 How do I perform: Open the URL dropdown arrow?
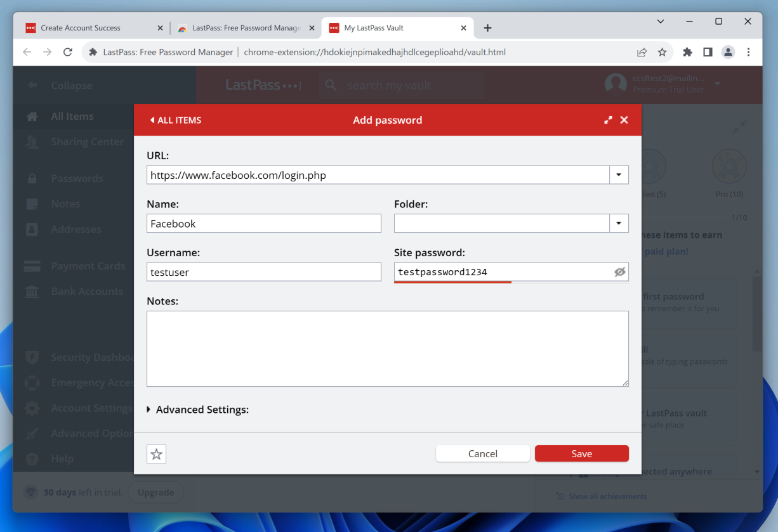tap(619, 175)
